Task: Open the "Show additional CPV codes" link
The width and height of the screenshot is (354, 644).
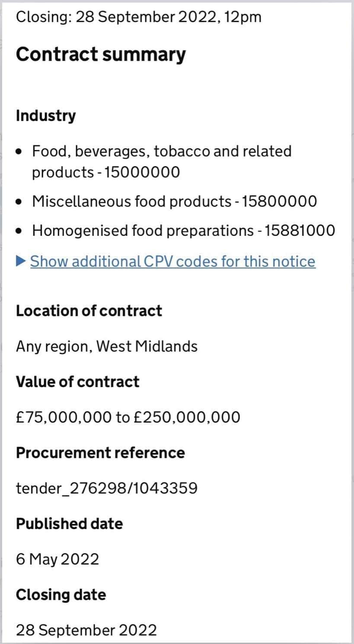Action: [x=172, y=261]
